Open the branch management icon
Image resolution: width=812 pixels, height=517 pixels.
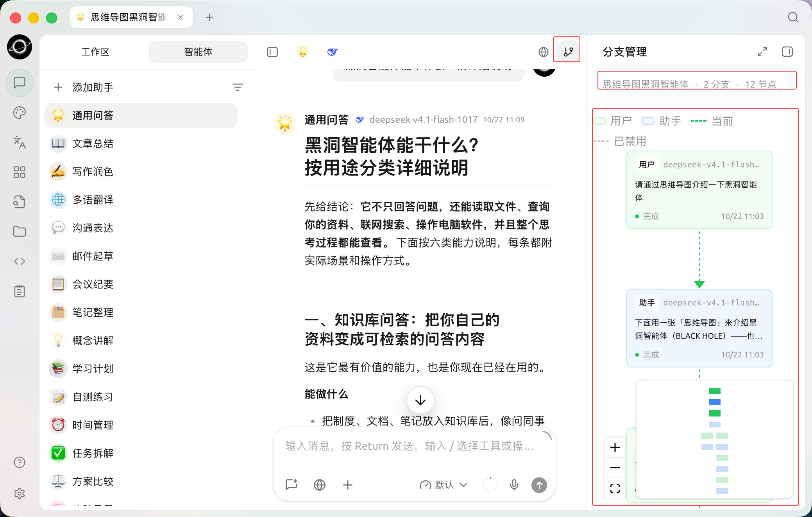[x=569, y=52]
